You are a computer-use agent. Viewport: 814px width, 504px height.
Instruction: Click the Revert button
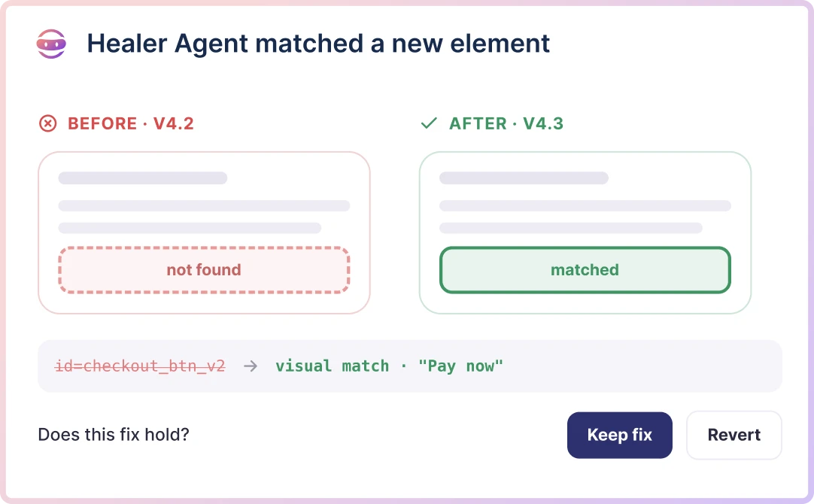[734, 435]
